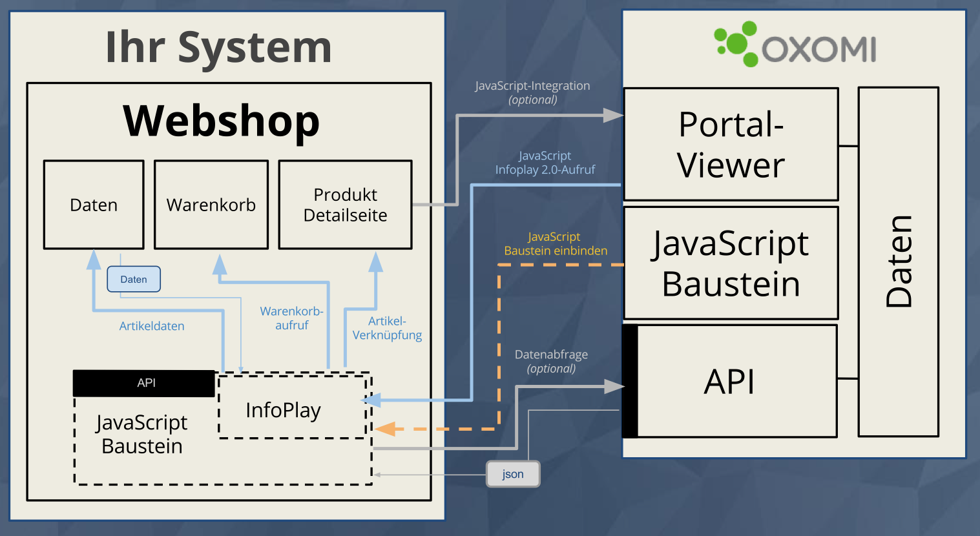This screenshot has height=536, width=980.
Task: Click the black API header bar
Action: tap(144, 383)
